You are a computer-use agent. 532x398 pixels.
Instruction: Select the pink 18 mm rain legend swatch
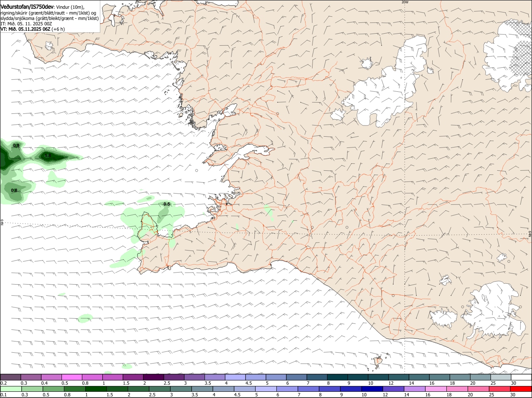pos(457,389)
